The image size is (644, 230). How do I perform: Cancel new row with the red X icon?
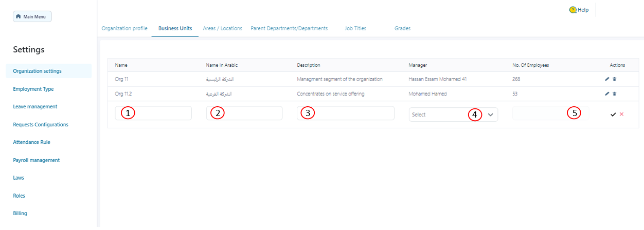[621, 114]
